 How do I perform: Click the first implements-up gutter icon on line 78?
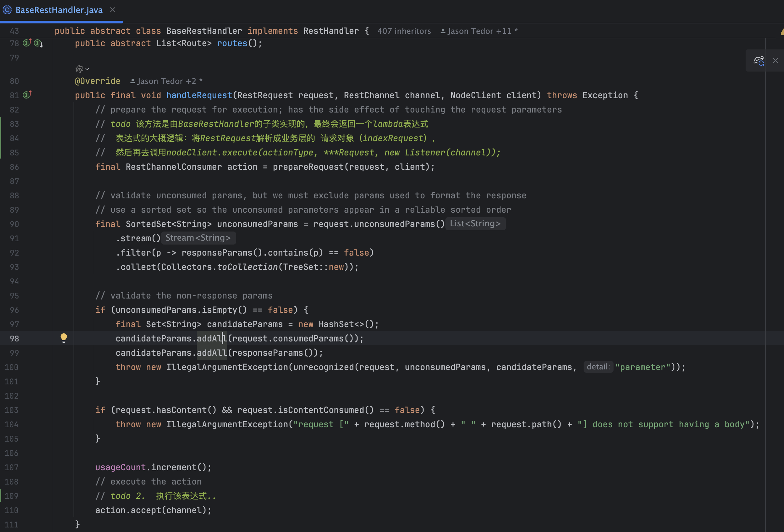pos(27,43)
